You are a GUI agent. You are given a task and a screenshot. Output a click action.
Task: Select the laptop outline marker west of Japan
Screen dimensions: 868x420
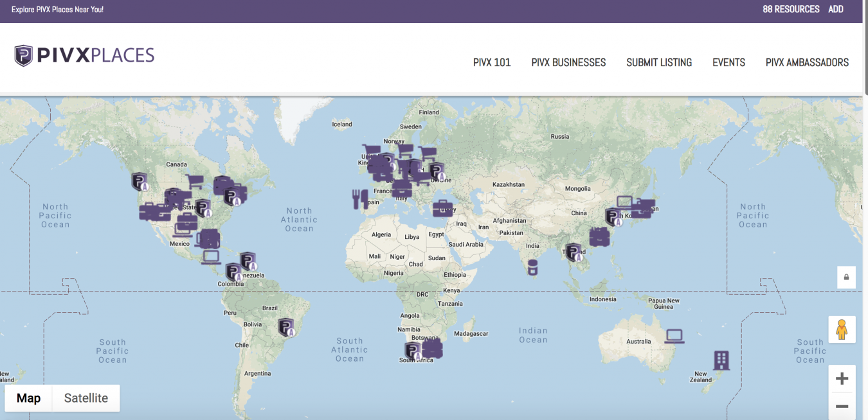tap(625, 202)
